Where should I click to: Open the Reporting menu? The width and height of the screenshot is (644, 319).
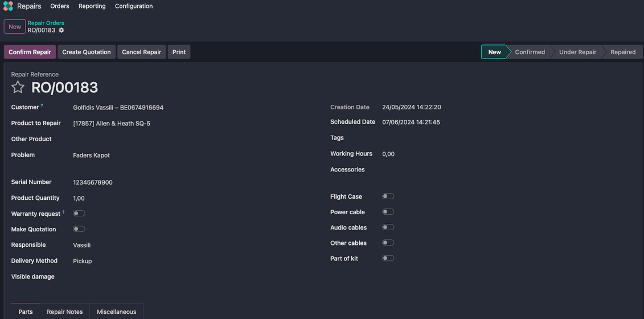pyautogui.click(x=92, y=6)
